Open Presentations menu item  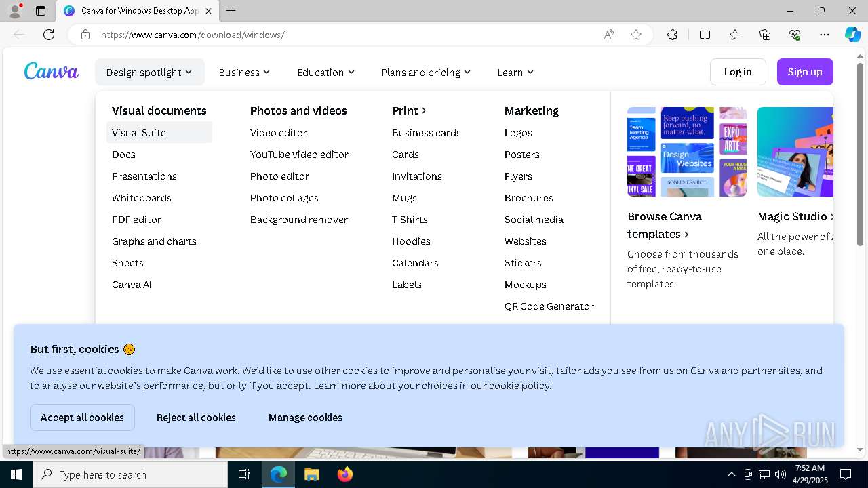pyautogui.click(x=144, y=176)
